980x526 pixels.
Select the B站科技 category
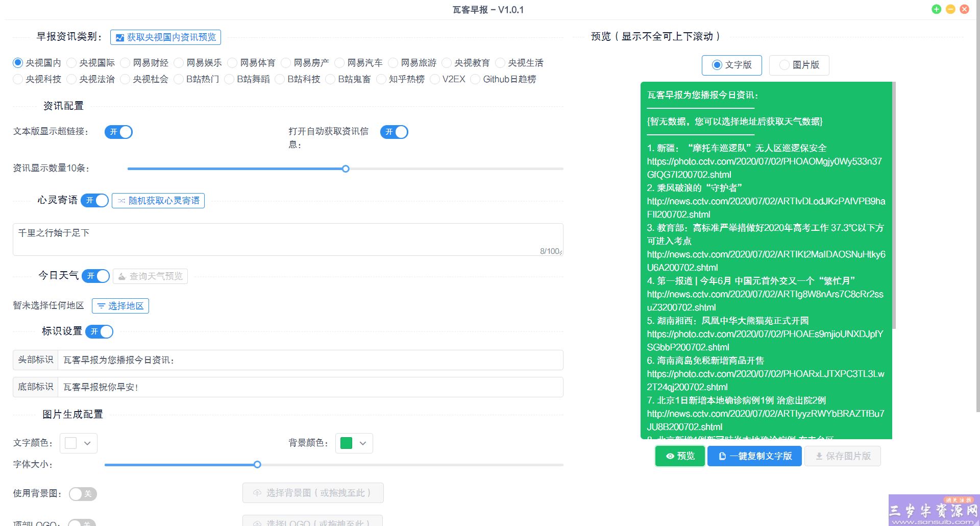(x=297, y=79)
